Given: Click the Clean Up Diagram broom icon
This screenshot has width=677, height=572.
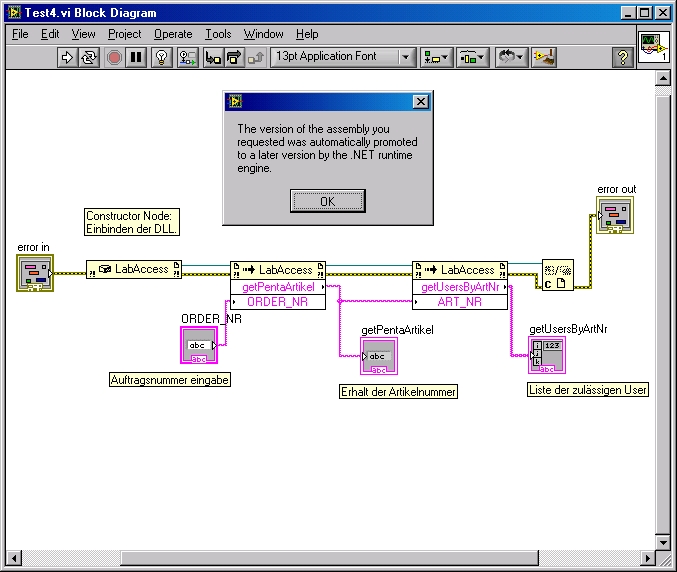Looking at the screenshot, I should tap(544, 57).
